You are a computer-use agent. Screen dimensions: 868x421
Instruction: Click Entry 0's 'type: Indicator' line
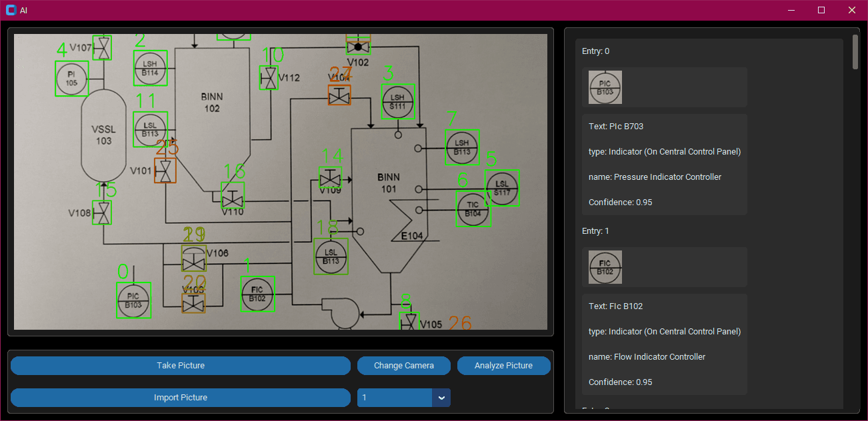click(x=665, y=152)
